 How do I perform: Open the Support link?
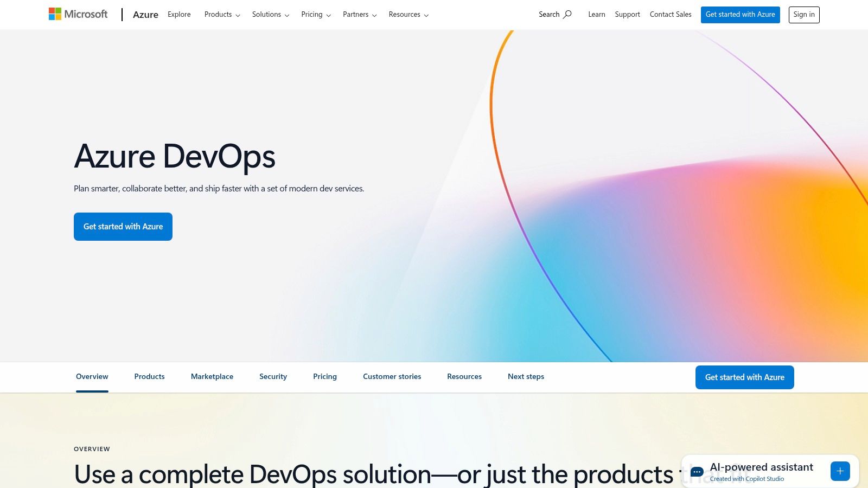click(627, 15)
